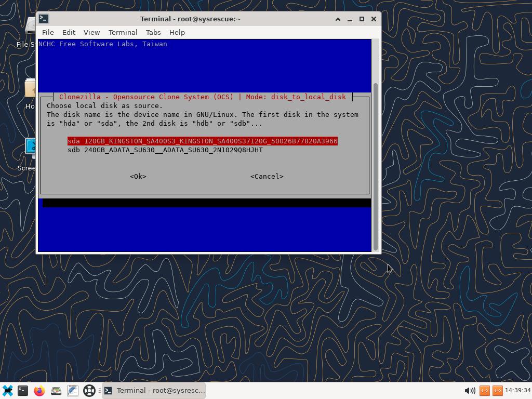Open the terminal window menu icon in the title bar
532x399 pixels.
pos(44,19)
